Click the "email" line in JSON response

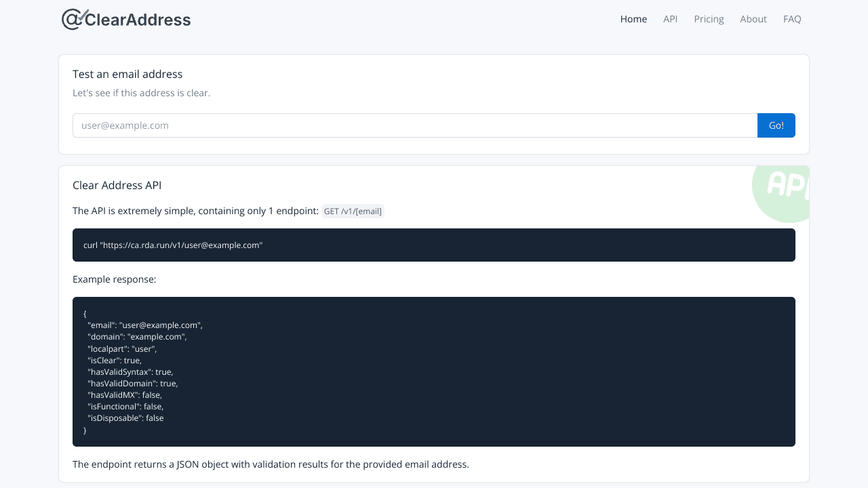(145, 325)
